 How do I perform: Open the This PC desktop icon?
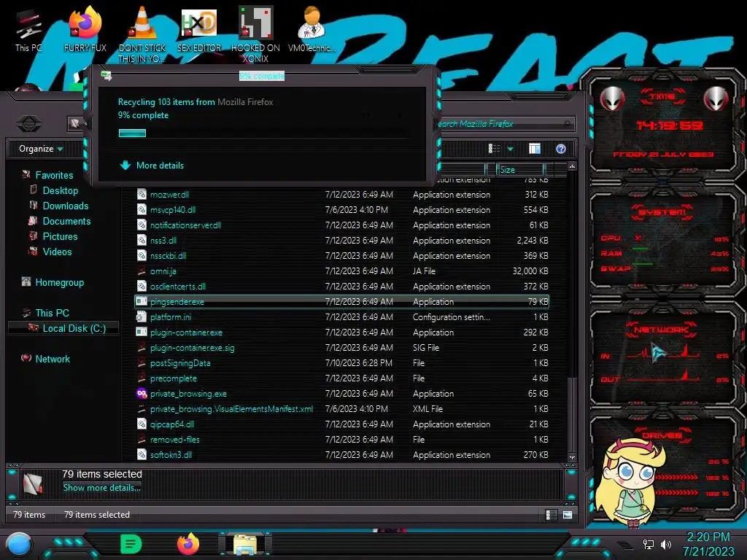pos(28,29)
